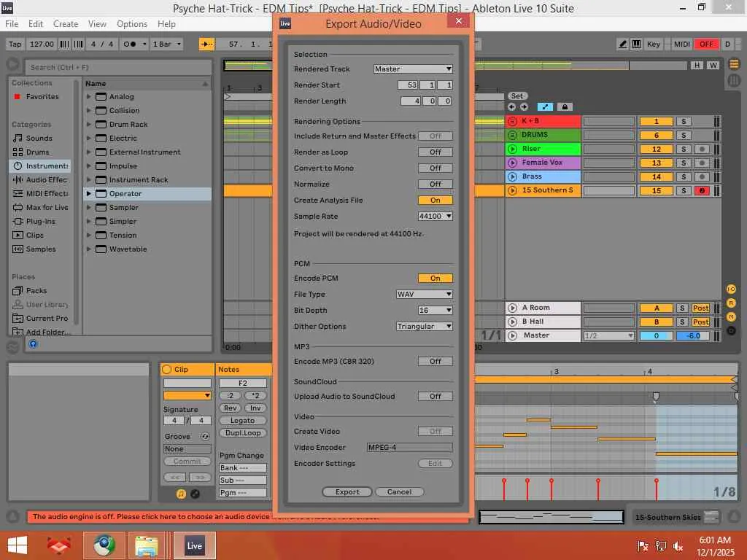The width and height of the screenshot is (747, 560).
Task: Open the Create menu
Action: (65, 24)
